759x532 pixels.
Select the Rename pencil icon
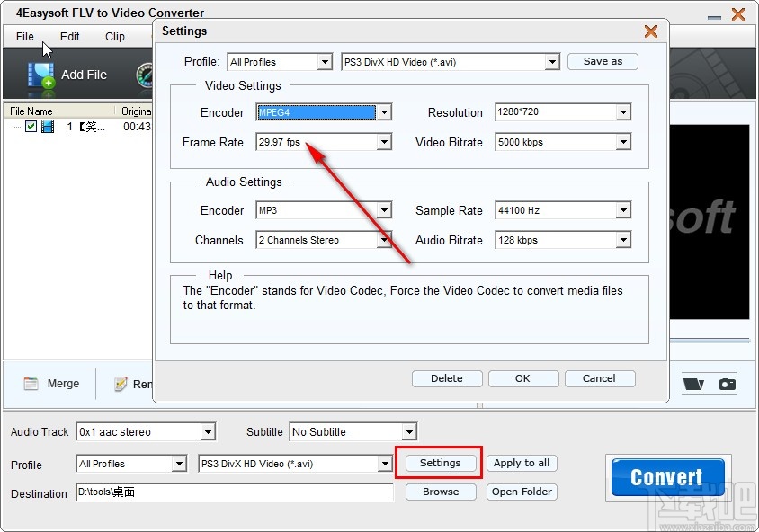tap(121, 383)
